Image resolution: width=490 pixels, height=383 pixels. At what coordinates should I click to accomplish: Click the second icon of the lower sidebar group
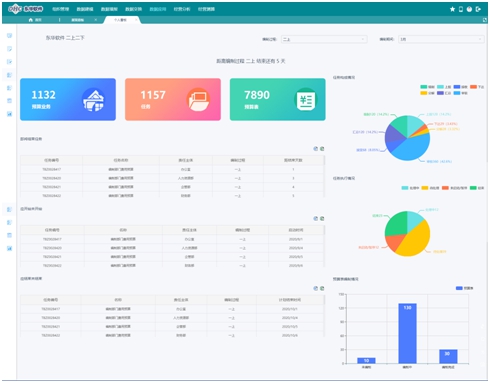click(x=9, y=222)
